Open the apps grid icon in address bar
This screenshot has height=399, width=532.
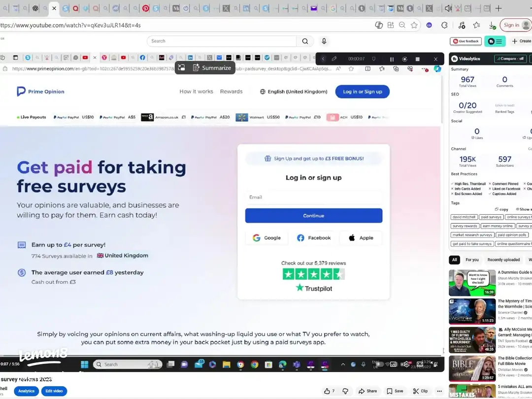[x=391, y=25]
